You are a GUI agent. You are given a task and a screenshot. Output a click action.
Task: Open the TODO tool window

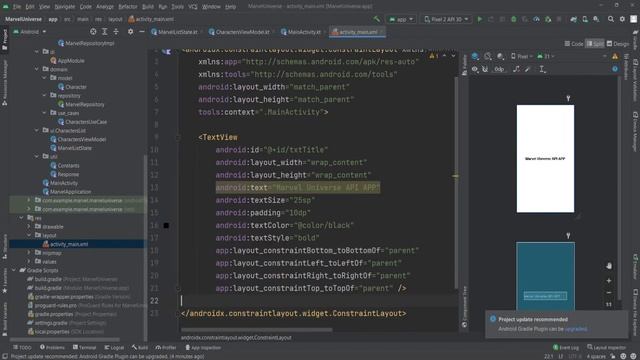22,348
